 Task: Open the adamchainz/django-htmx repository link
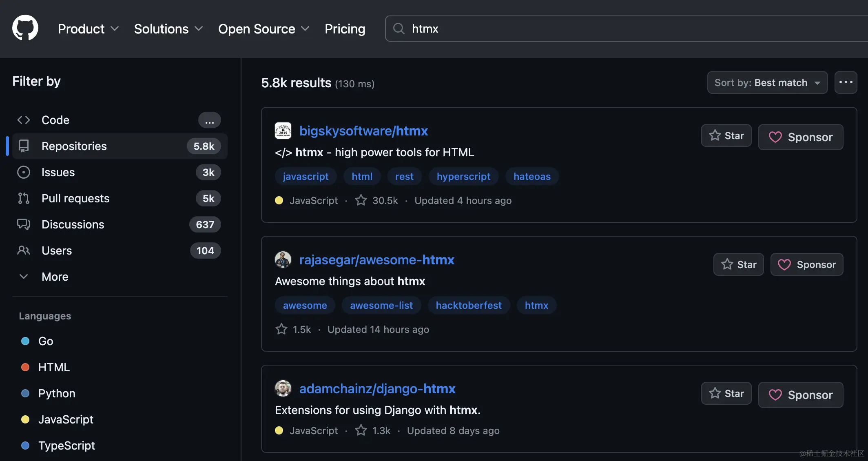(377, 388)
